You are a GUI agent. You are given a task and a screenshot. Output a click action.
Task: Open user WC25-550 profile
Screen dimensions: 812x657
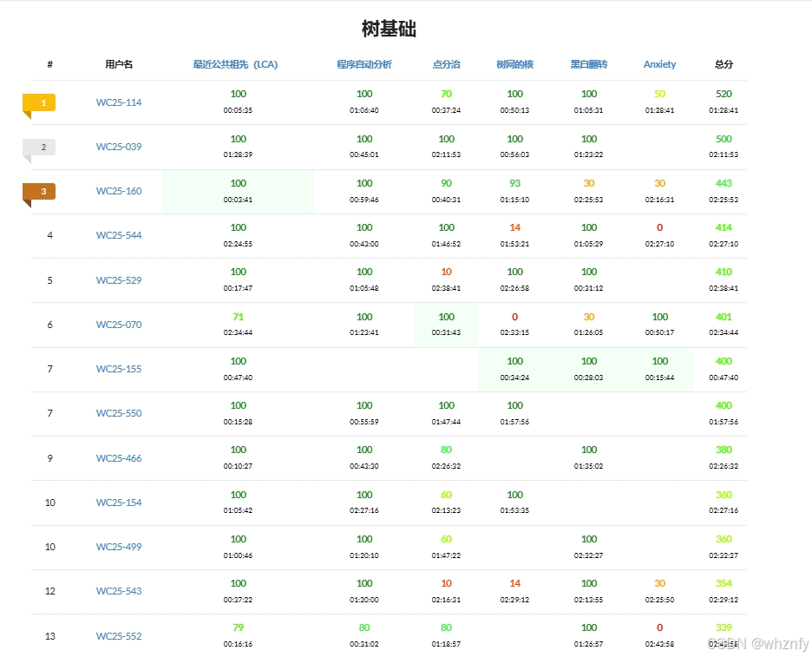pyautogui.click(x=119, y=413)
